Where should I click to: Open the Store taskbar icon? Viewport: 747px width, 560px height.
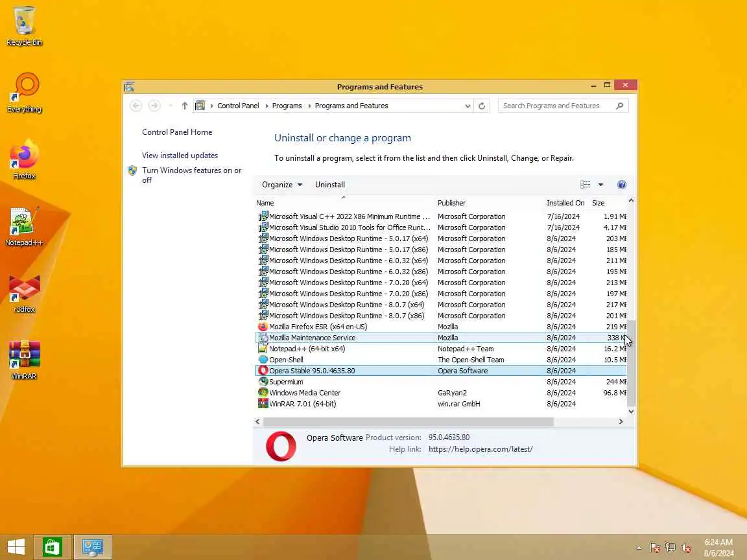pyautogui.click(x=52, y=547)
